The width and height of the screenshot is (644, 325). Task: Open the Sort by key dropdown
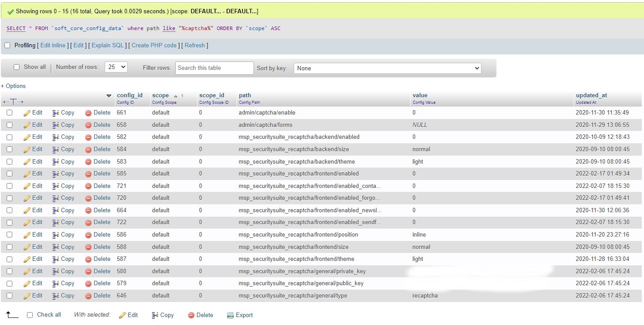click(387, 68)
